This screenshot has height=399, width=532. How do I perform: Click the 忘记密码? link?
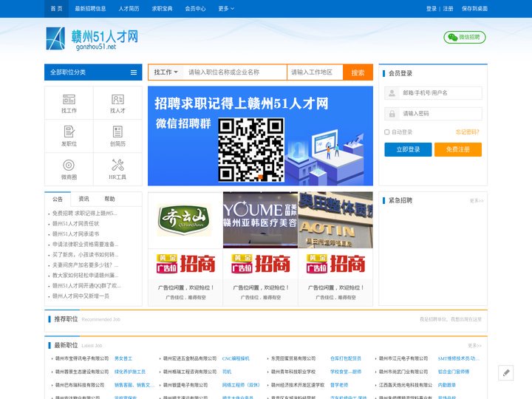click(x=467, y=132)
